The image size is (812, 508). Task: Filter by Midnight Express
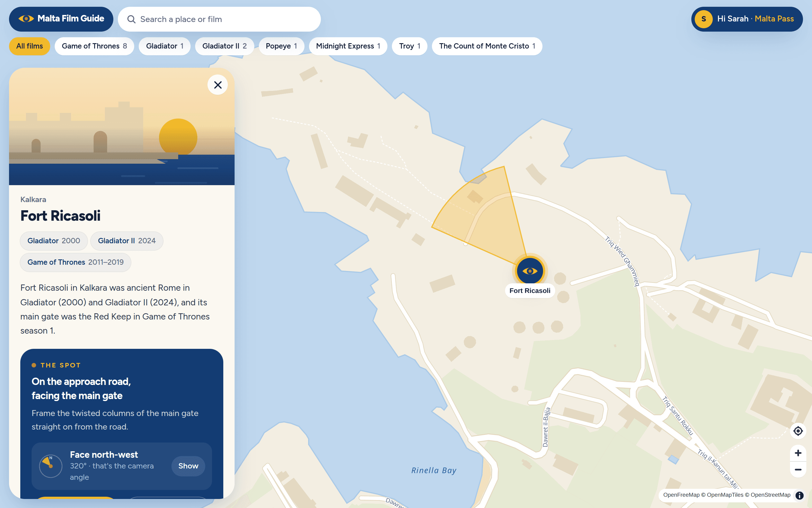tap(348, 46)
